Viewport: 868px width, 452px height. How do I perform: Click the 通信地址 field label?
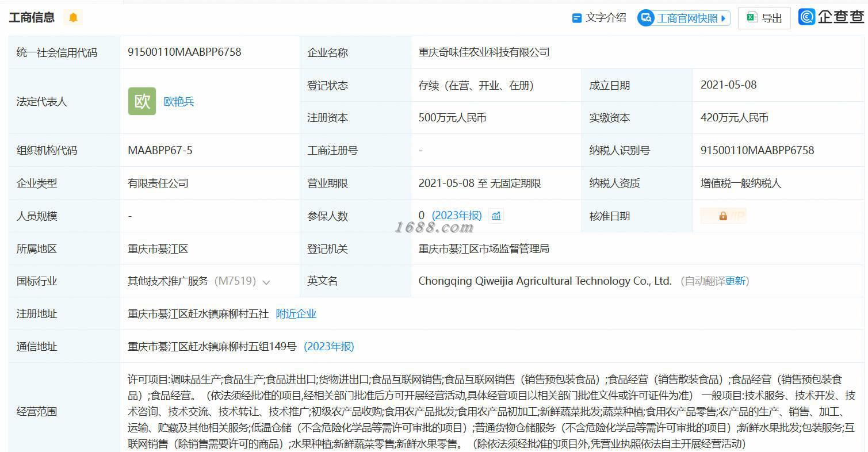[37, 347]
